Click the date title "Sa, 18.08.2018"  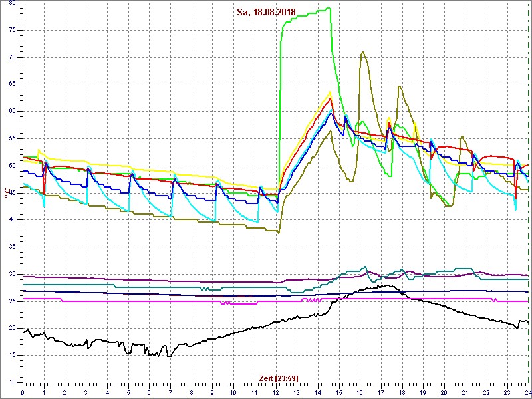coord(267,13)
